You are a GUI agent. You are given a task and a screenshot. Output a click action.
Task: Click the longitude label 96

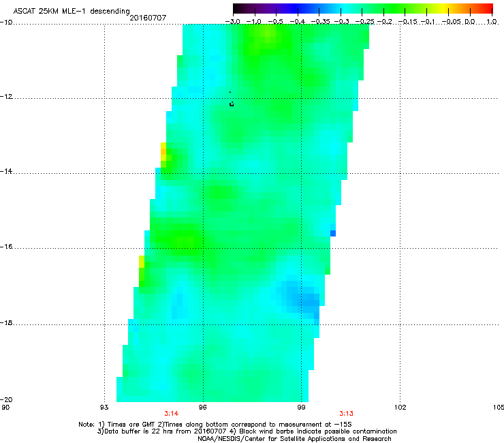pyautogui.click(x=203, y=408)
